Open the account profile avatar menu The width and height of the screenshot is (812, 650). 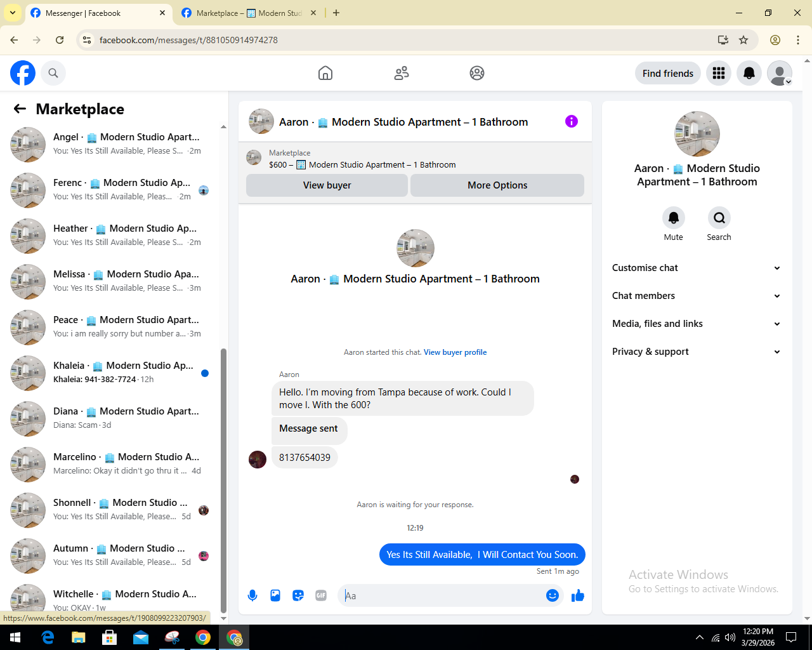click(780, 73)
